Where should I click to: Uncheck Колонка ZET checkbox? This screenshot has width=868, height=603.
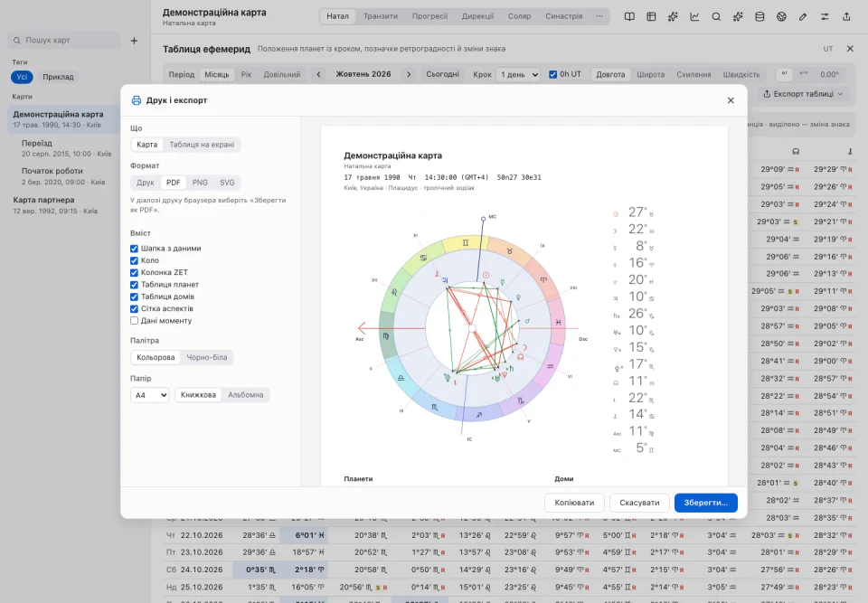(x=134, y=272)
